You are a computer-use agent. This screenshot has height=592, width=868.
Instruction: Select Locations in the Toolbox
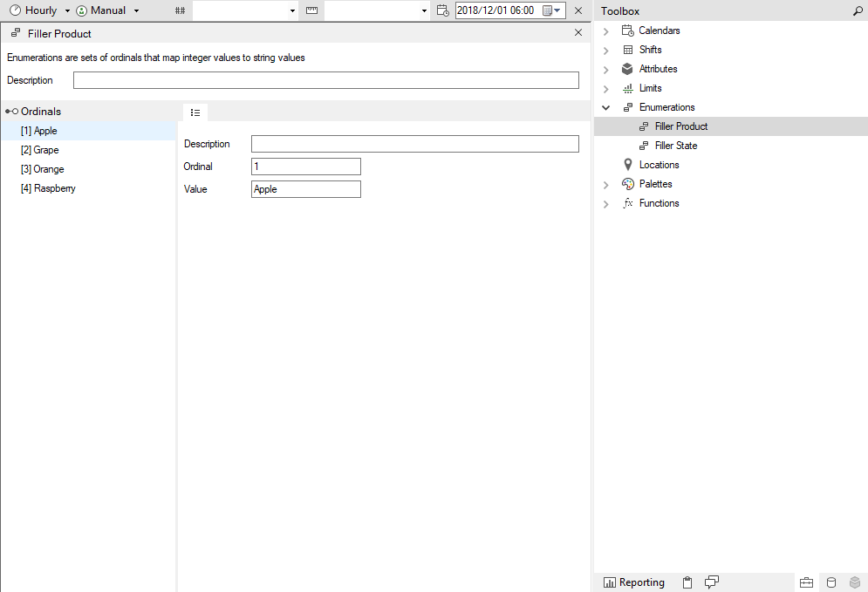659,165
